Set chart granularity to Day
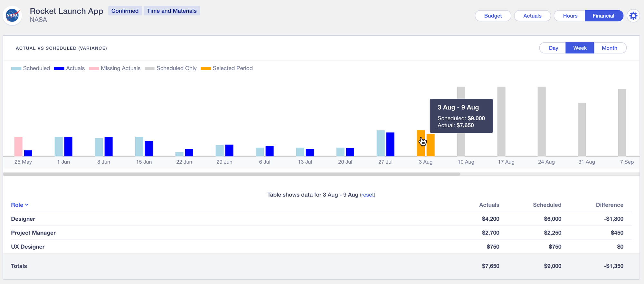Image resolution: width=644 pixels, height=284 pixels. click(553, 48)
